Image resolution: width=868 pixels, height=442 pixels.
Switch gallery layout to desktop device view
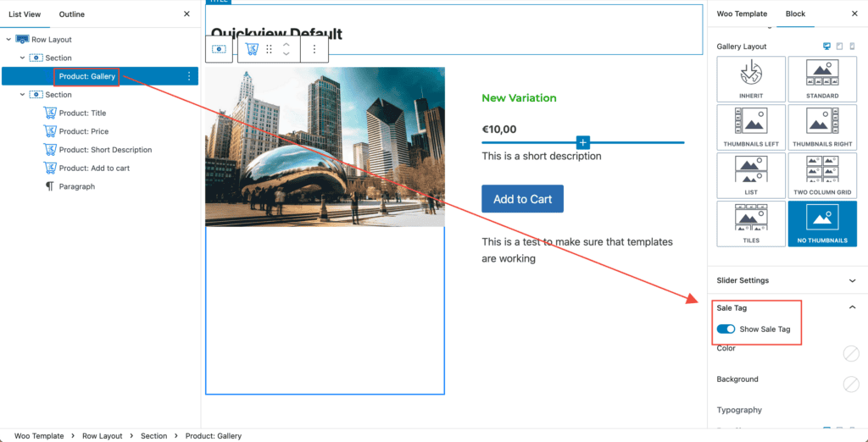tap(826, 47)
